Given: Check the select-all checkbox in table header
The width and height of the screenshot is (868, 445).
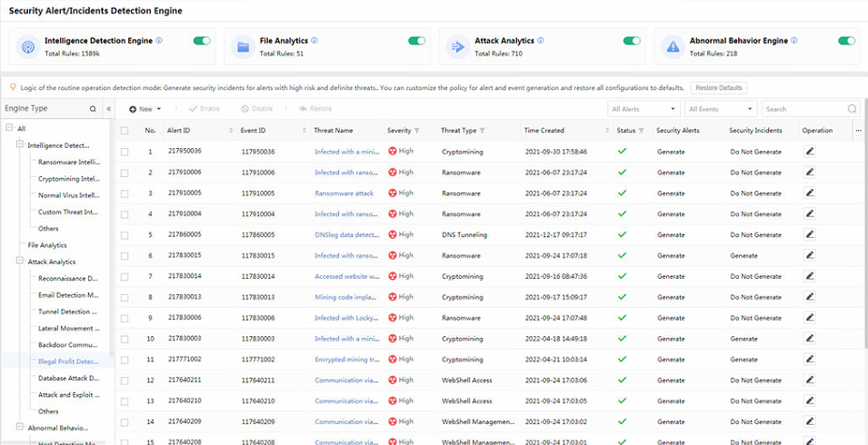Looking at the screenshot, I should pos(125,131).
